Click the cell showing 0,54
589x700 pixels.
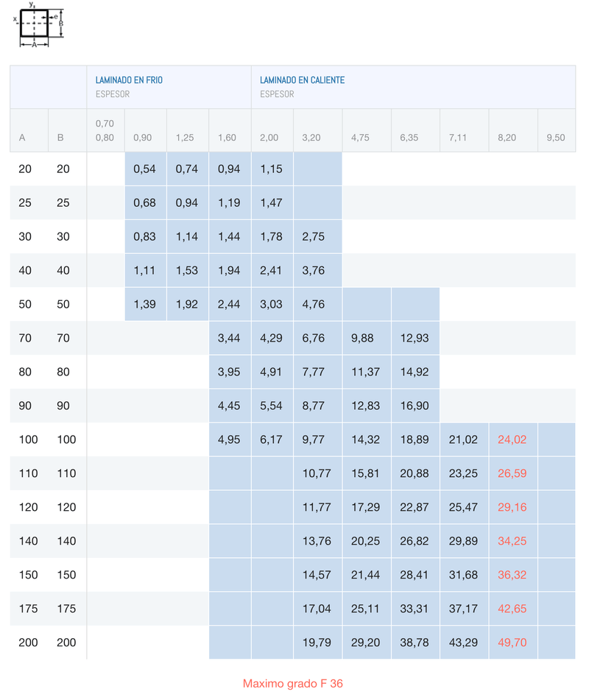[x=144, y=169]
